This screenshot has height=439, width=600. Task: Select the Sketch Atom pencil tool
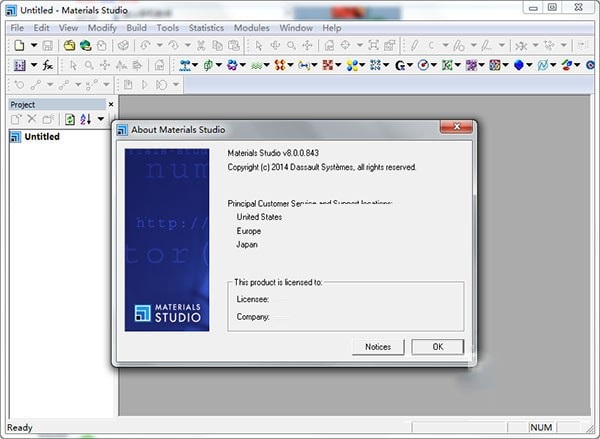[414, 46]
